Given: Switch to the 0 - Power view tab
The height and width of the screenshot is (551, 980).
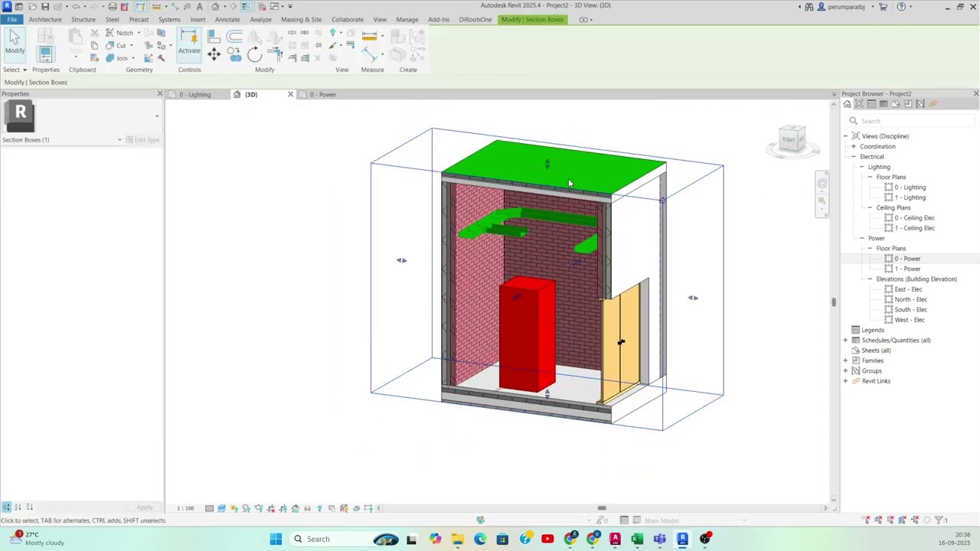Looking at the screenshot, I should tap(322, 94).
